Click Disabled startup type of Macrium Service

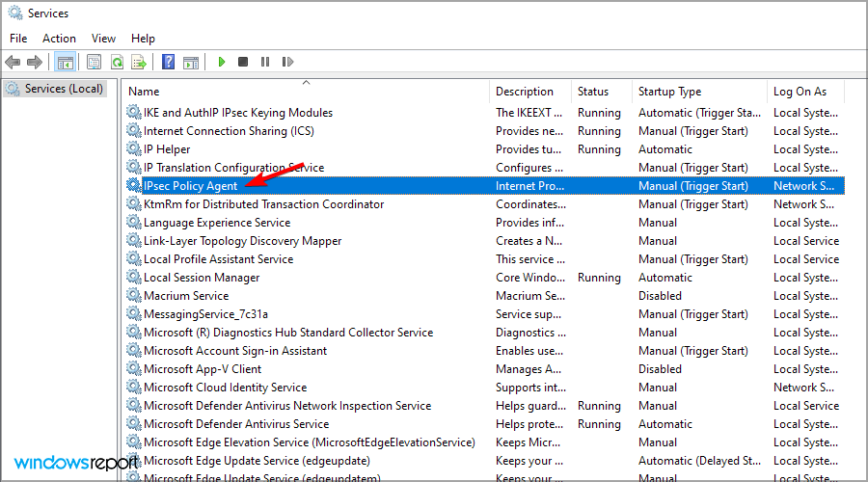coord(660,296)
